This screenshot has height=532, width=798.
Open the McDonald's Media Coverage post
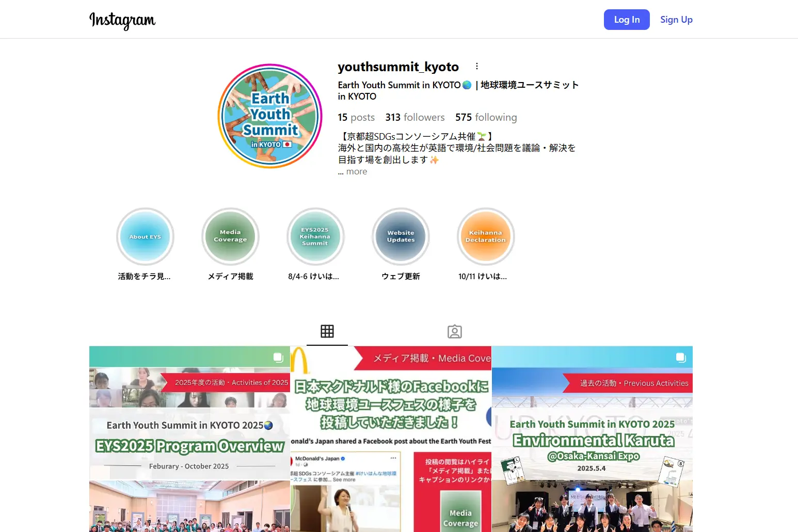[x=391, y=439]
